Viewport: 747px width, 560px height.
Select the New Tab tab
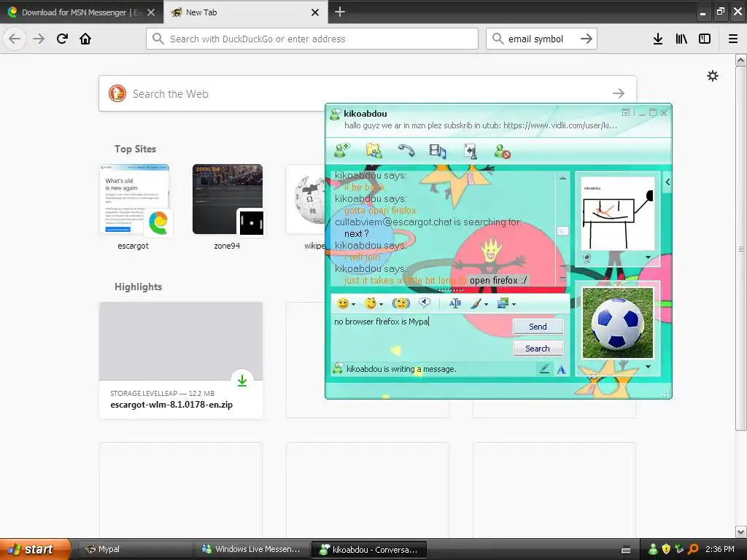[246, 12]
